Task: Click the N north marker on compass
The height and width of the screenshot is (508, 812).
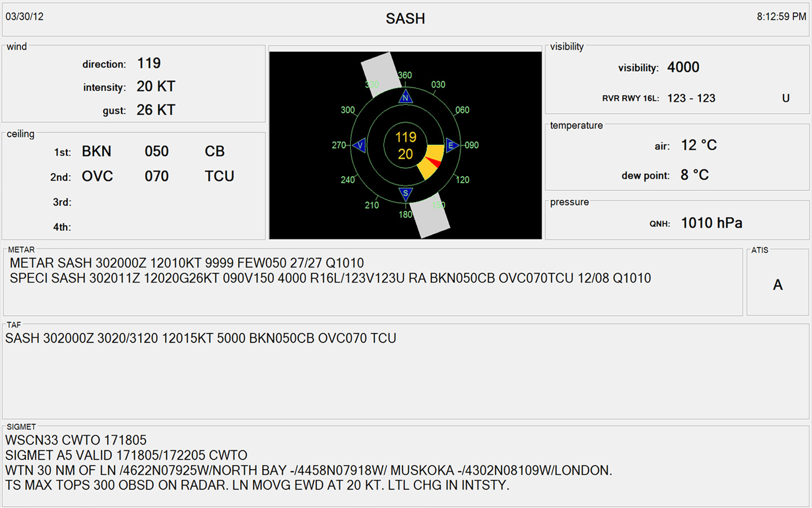Action: pos(405,97)
